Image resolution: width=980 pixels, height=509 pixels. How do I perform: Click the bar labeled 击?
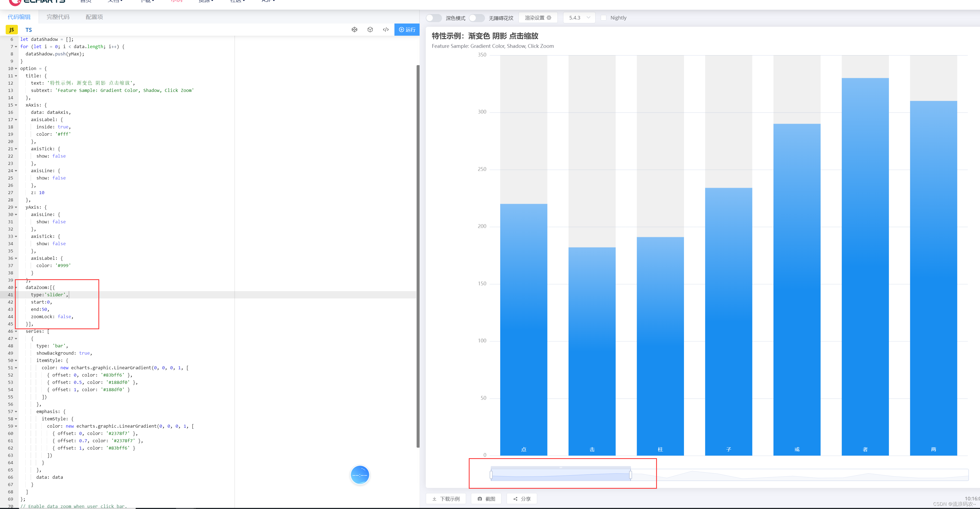point(592,351)
